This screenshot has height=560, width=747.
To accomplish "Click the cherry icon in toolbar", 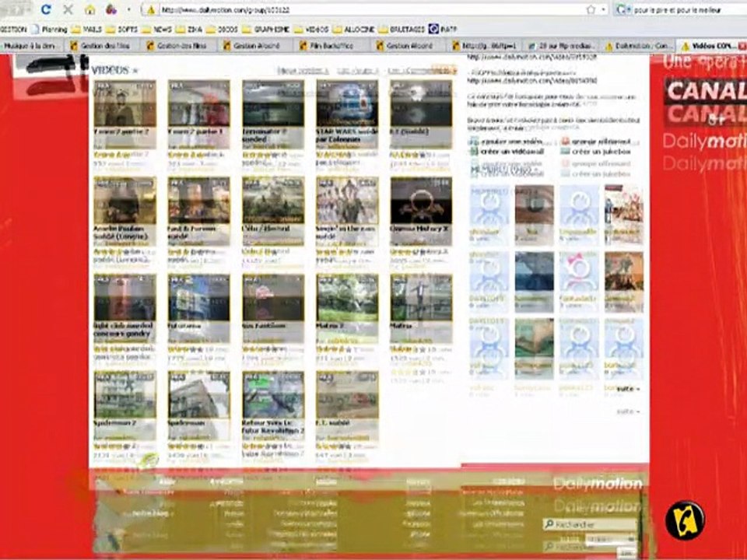I will pos(111,9).
